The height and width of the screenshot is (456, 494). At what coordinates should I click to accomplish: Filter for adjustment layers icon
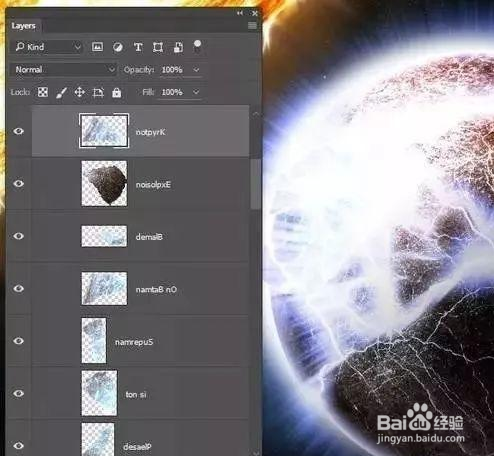coord(117,47)
